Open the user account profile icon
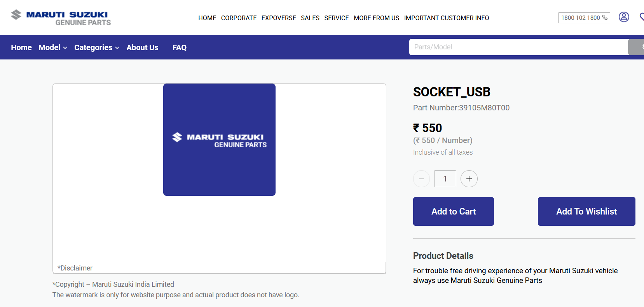This screenshot has height=307, width=644. coord(624,17)
